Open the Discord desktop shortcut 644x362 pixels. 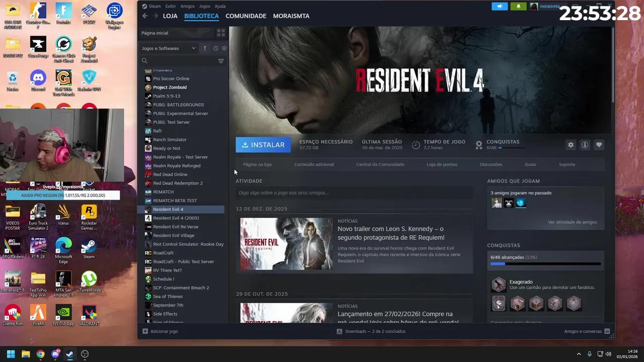click(x=38, y=80)
